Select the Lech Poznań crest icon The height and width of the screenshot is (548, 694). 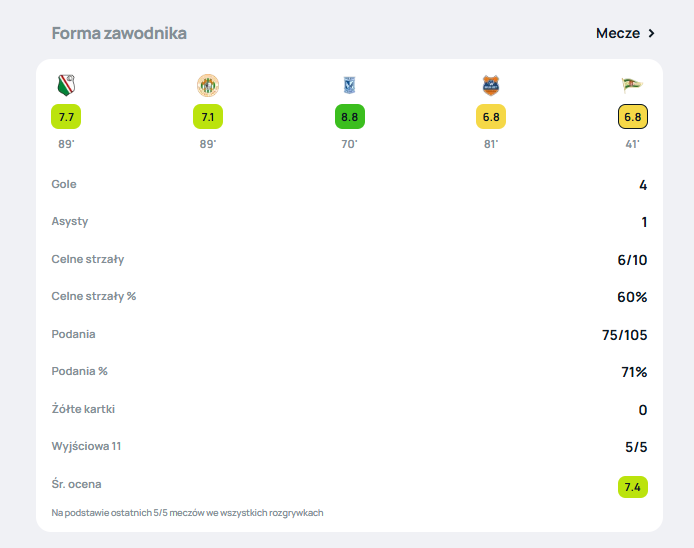click(349, 86)
